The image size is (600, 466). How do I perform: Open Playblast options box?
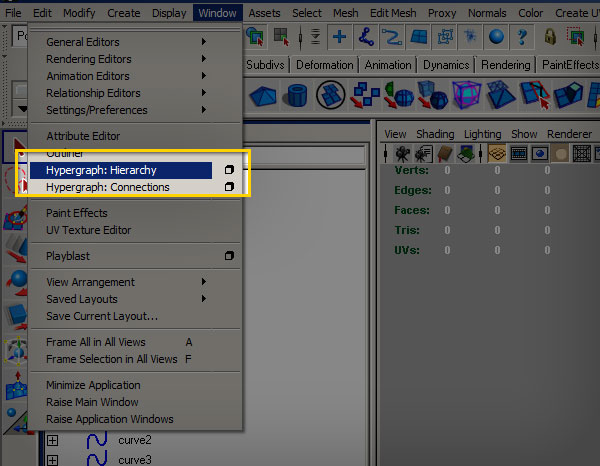click(x=229, y=256)
